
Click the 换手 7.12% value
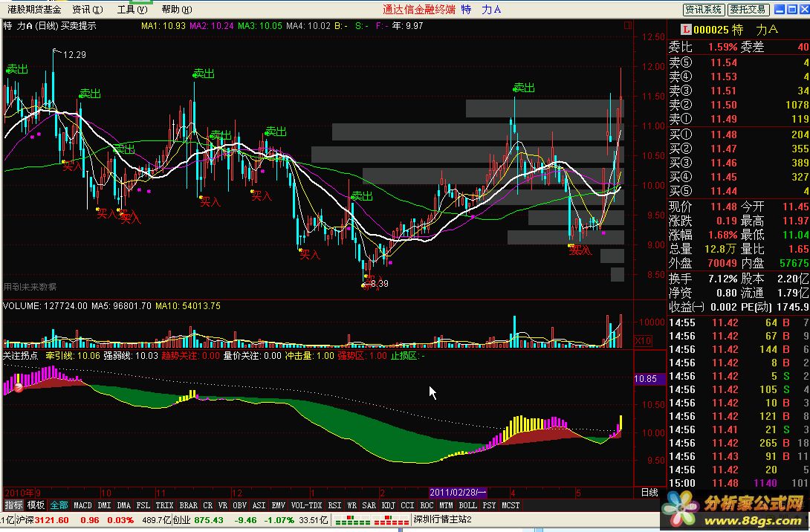722,279
